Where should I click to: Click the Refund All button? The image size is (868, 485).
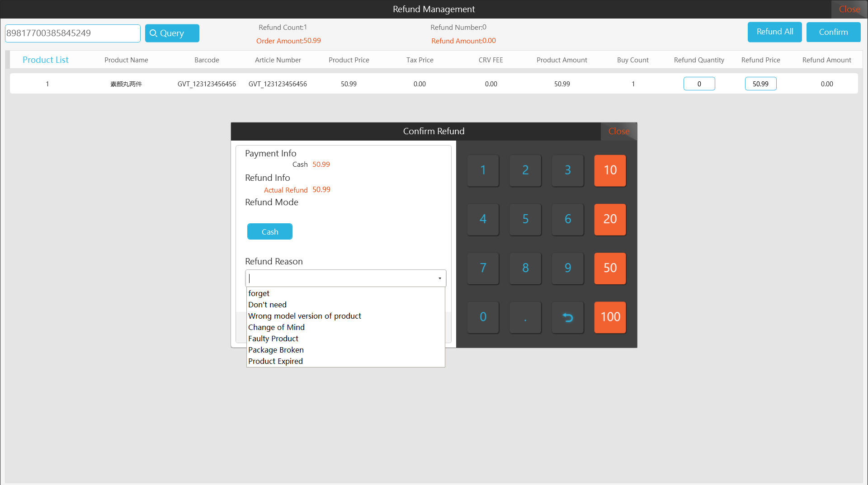[x=774, y=32]
